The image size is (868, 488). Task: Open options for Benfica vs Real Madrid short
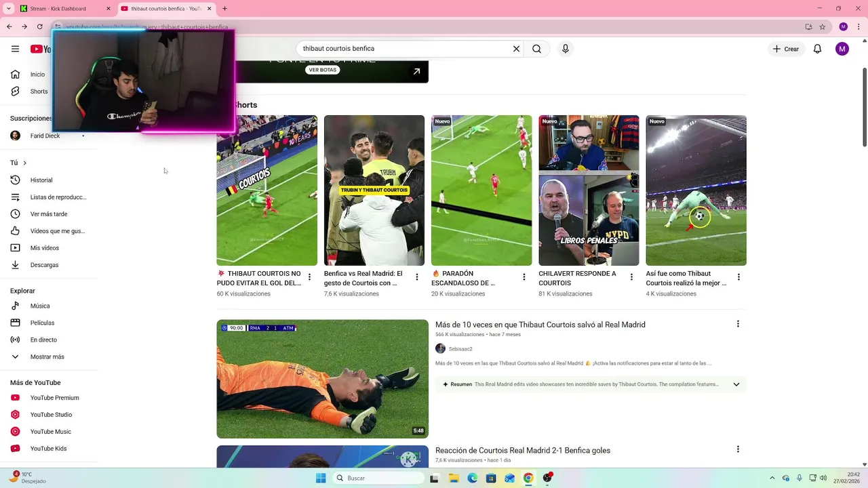coord(416,277)
